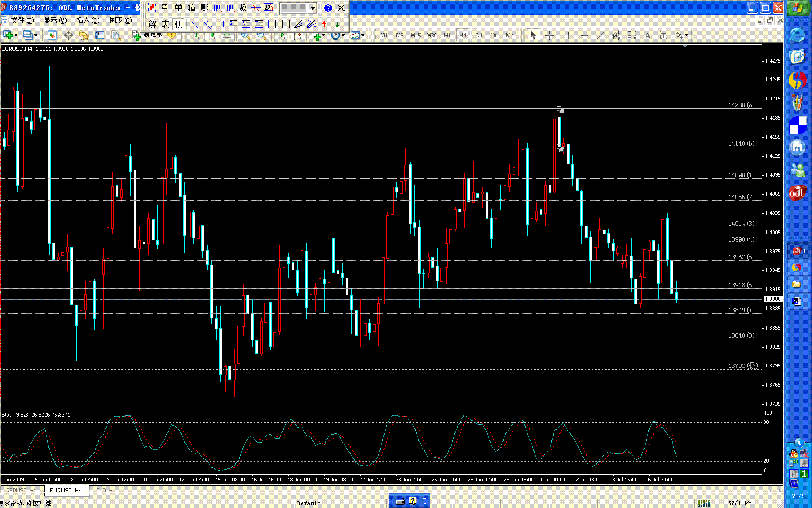Click the 单 button in floating toolbar

(x=178, y=8)
